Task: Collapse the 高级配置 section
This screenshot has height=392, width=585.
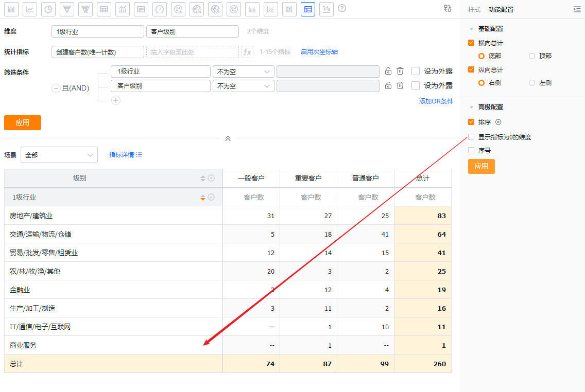Action: pyautogui.click(x=471, y=108)
